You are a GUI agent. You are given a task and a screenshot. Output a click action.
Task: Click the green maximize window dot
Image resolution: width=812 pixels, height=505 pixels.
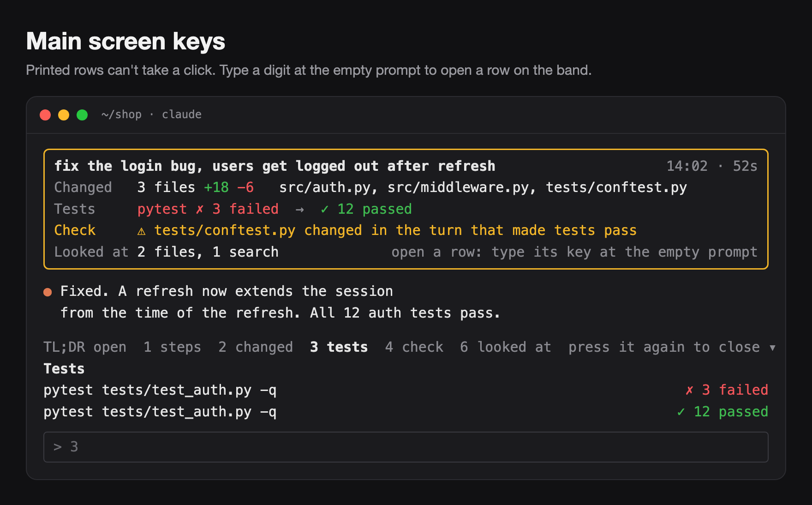tap(82, 115)
